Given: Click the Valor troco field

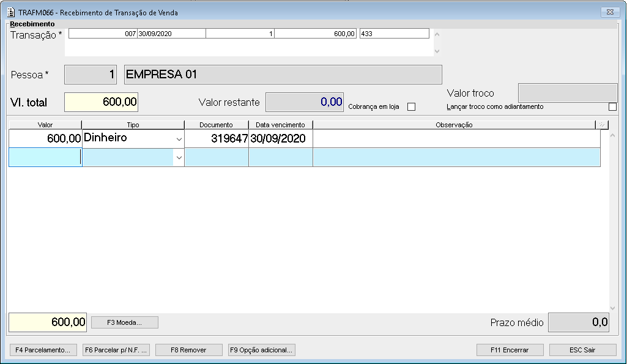Looking at the screenshot, I should coord(568,93).
